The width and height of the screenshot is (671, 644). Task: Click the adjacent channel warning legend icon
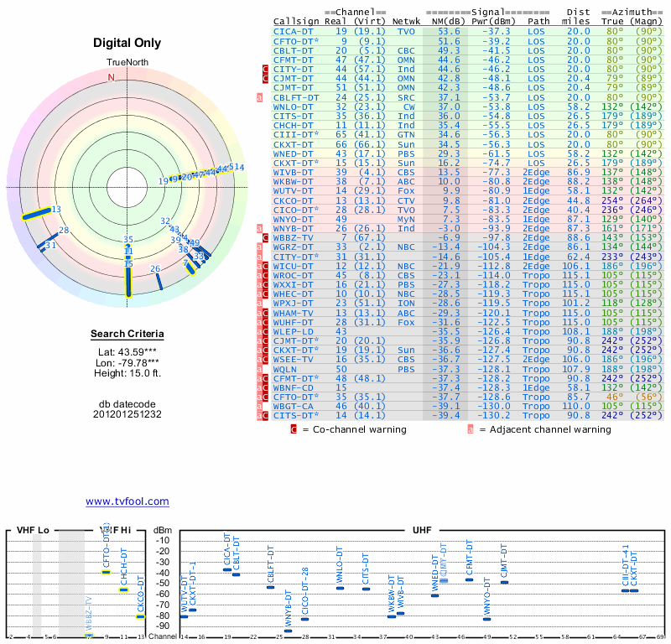(471, 429)
